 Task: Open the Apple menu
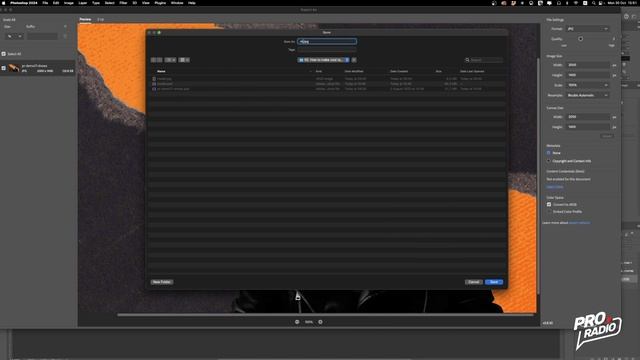4,3
